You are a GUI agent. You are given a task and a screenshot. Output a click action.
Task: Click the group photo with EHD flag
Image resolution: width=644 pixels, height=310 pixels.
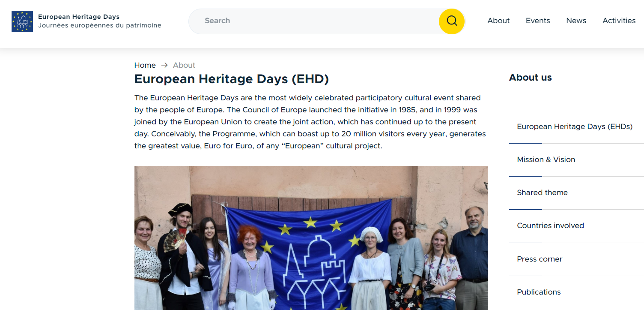[311, 238]
